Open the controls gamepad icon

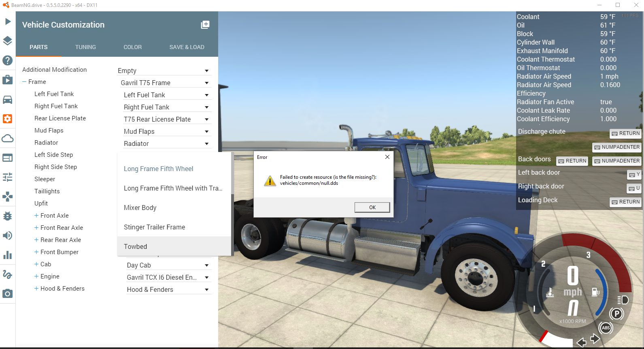(x=8, y=197)
